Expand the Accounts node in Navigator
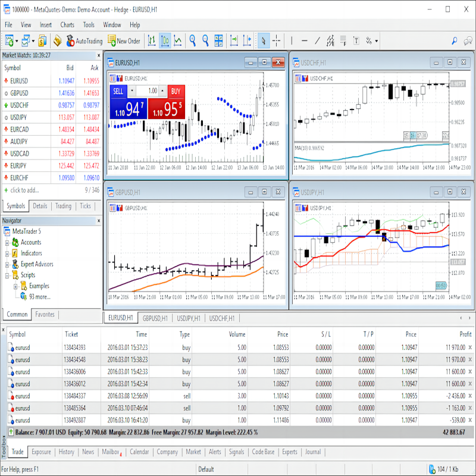This screenshot has width=476, height=476. click(x=7, y=243)
